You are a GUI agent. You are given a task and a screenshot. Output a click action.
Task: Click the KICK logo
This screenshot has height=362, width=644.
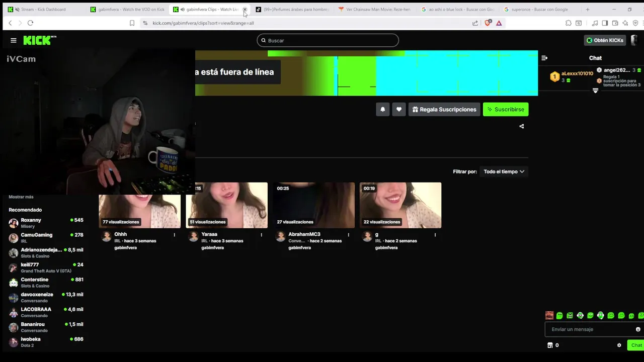pos(40,40)
